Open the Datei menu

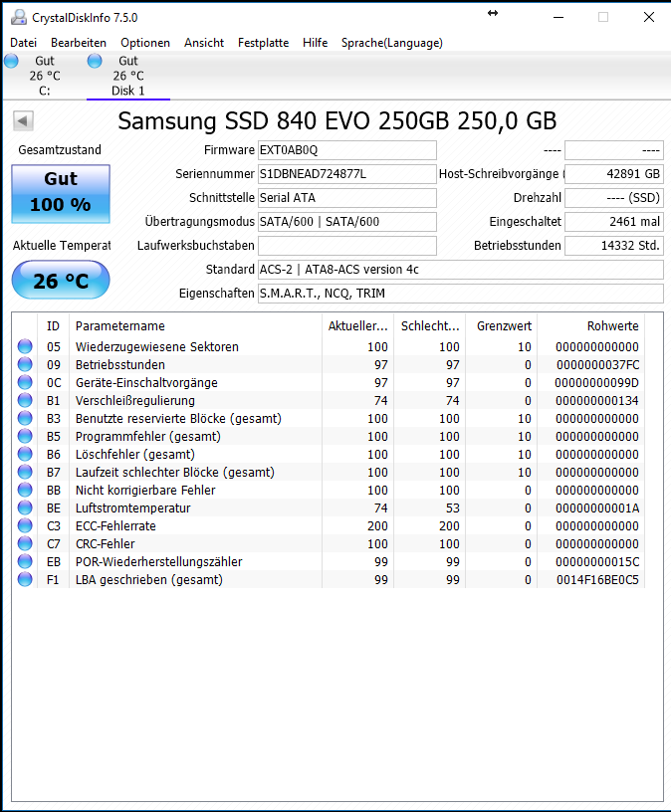point(23,43)
